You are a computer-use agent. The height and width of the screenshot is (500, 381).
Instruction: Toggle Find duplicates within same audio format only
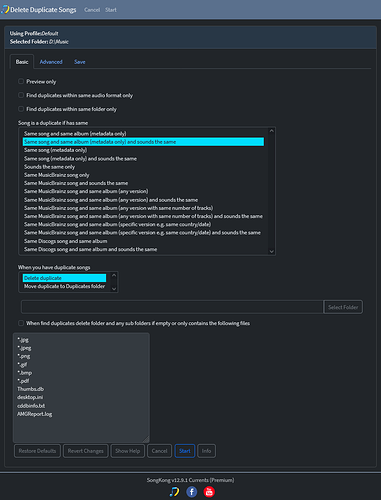point(21,95)
